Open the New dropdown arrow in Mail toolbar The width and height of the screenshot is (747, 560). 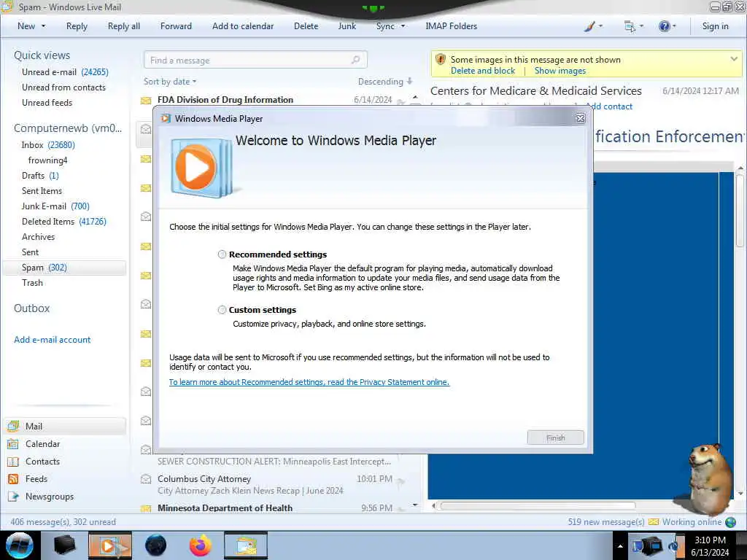tap(43, 26)
